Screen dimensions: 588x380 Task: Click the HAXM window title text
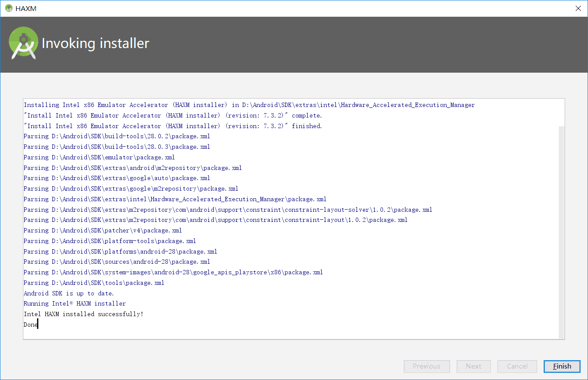[x=26, y=8]
